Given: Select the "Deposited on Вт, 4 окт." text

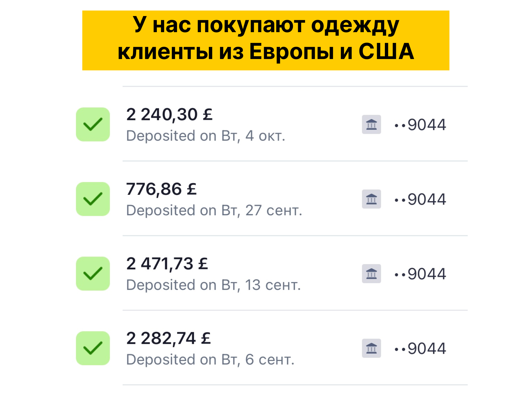Looking at the screenshot, I should click(206, 136).
